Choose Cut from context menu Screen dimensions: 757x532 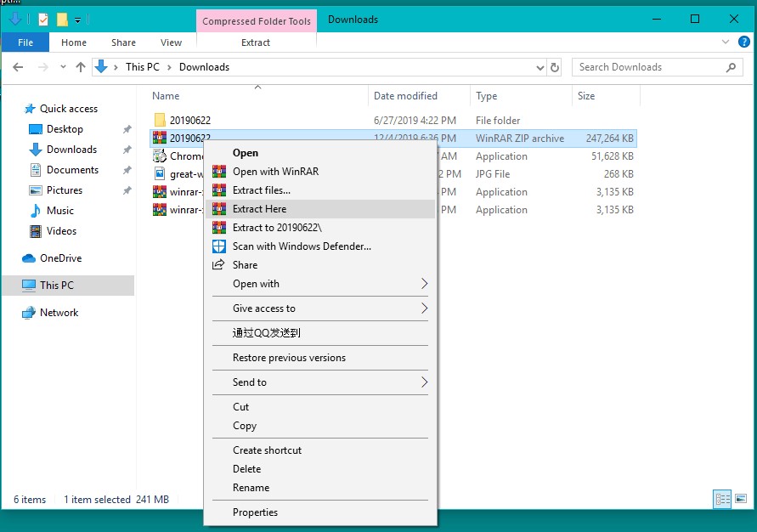point(320,407)
